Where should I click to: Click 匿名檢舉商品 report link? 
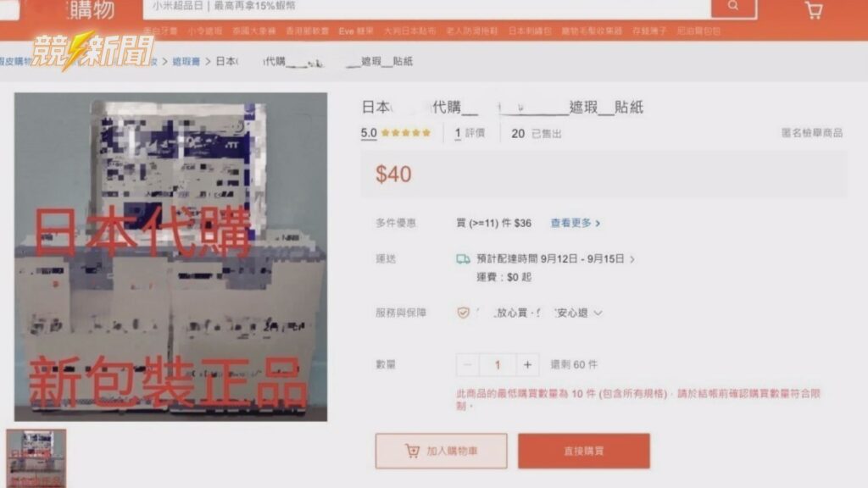[x=811, y=133]
